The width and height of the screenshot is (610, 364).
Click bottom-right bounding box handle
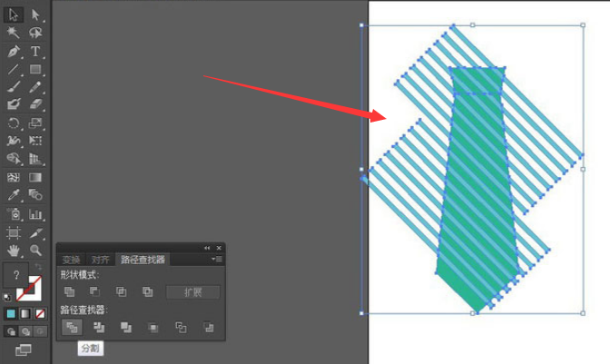(583, 313)
